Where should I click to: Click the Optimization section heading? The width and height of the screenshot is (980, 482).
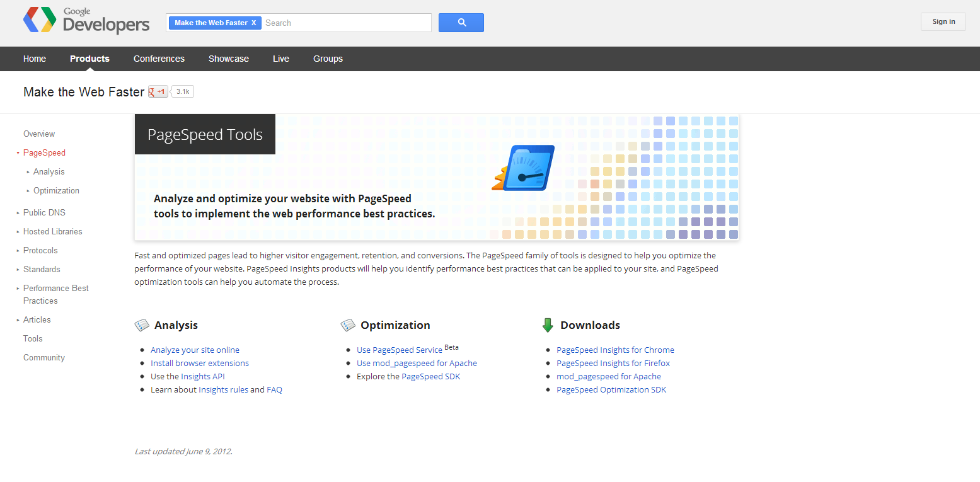click(395, 325)
